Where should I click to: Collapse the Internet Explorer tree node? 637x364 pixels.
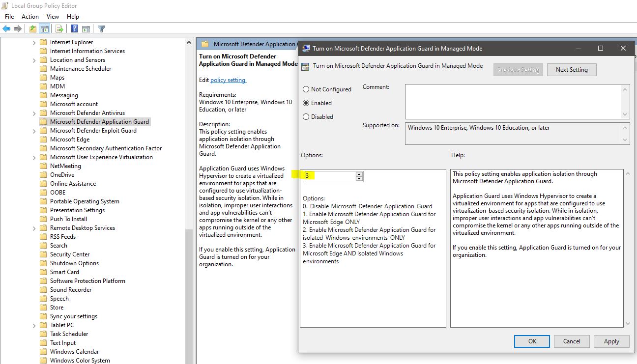click(34, 42)
